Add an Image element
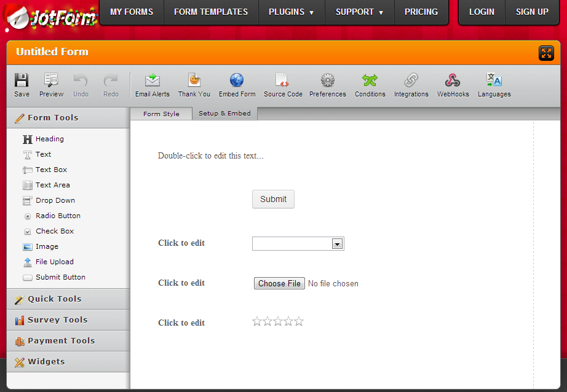The height and width of the screenshot is (392, 567). 41,247
